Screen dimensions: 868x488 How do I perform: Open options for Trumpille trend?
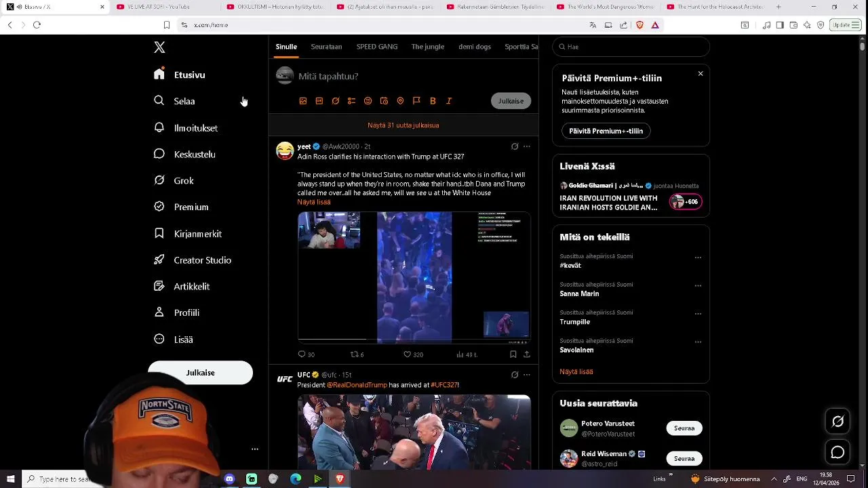698,314
